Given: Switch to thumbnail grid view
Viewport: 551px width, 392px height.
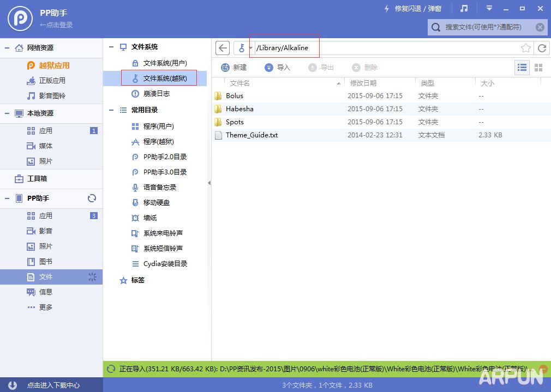Looking at the screenshot, I should [x=538, y=67].
